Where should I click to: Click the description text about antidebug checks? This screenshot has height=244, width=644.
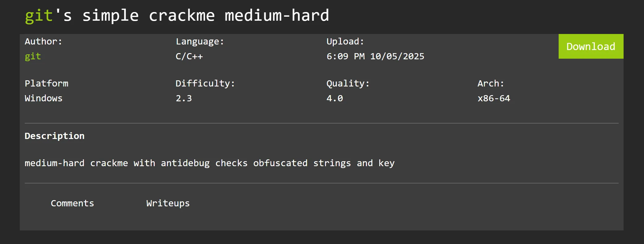tap(209, 163)
